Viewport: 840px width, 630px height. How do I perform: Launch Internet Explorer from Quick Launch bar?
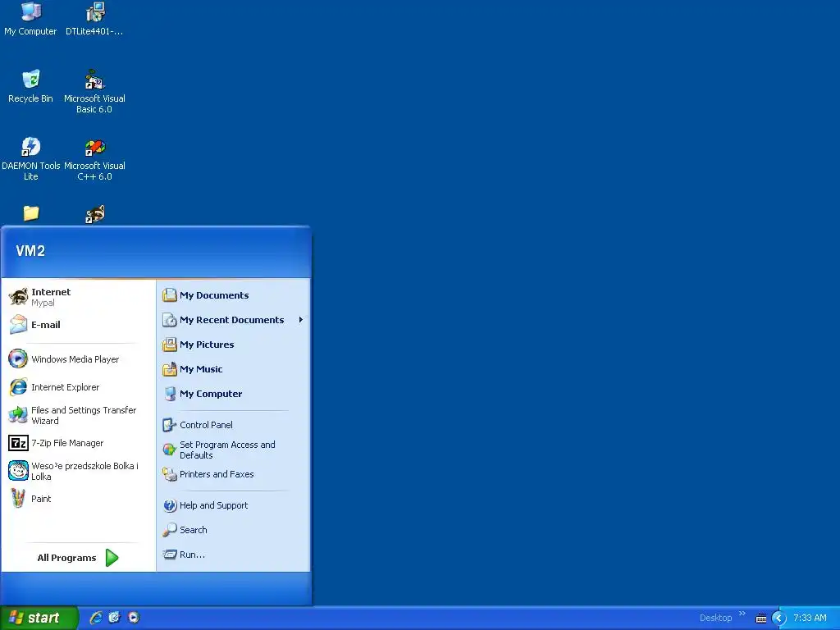96,618
